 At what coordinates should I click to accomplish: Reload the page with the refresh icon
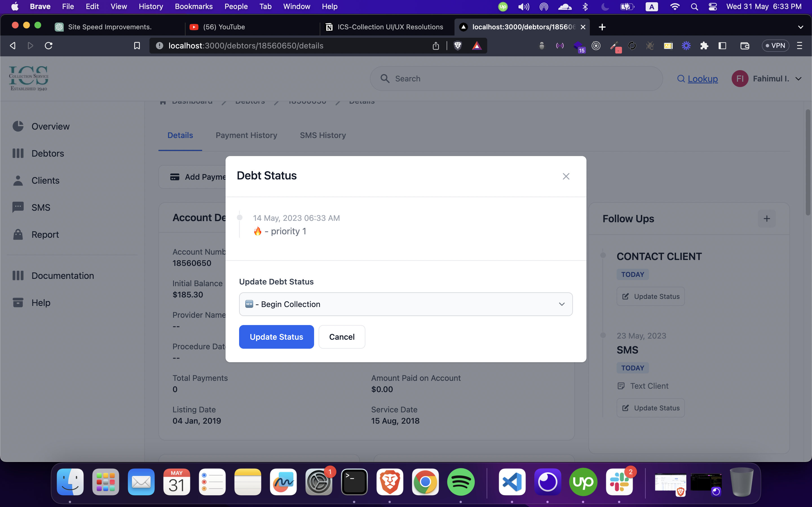[49, 46]
